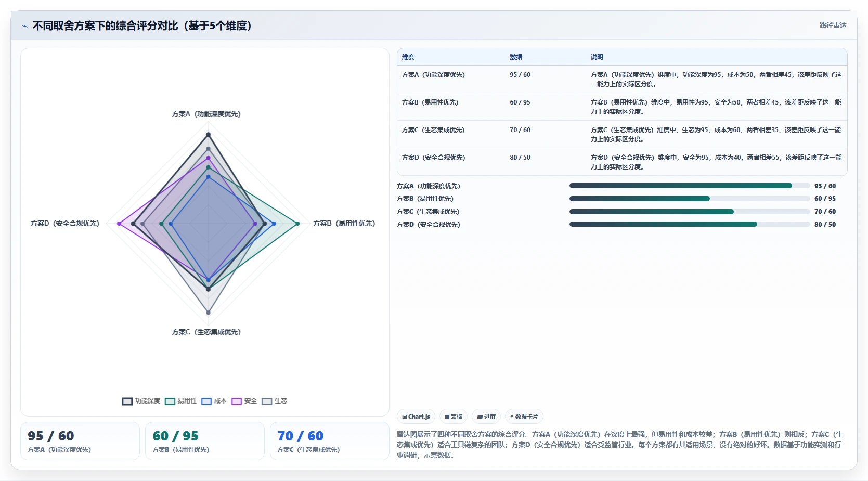Click the 方案B progress bar showing 60 / 95
This screenshot has height=481, width=868.
[x=690, y=199]
